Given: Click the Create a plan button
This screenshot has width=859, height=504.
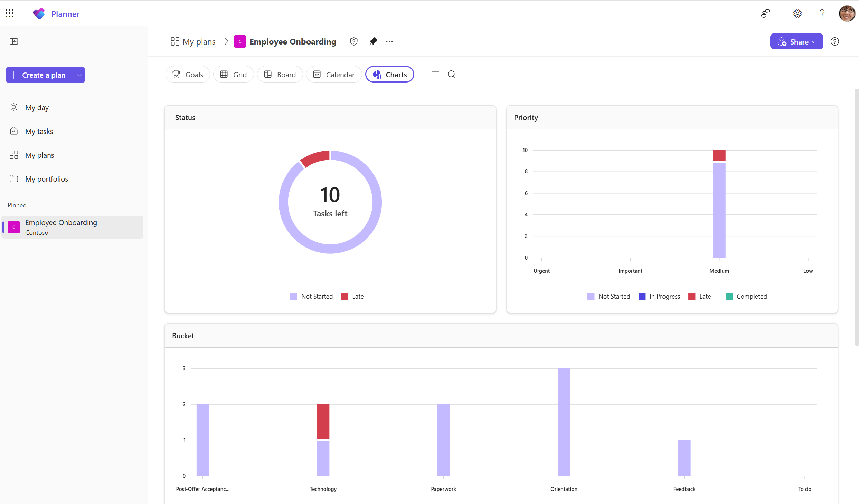Looking at the screenshot, I should 38,75.
